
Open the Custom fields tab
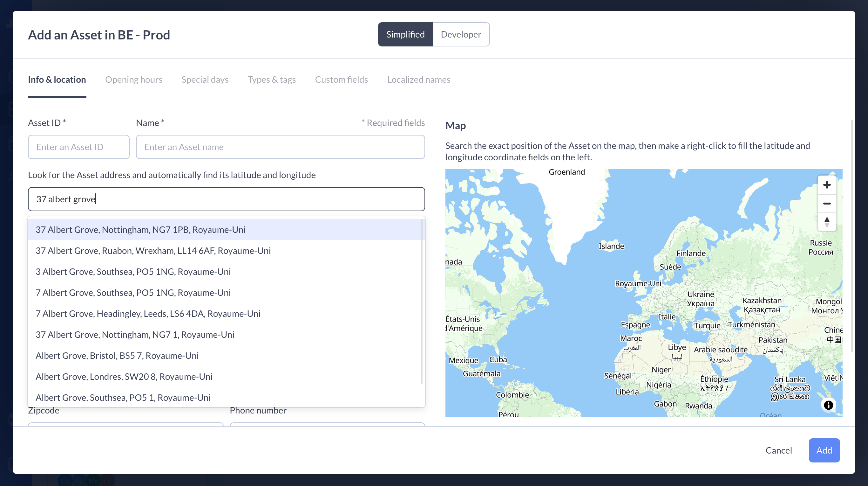(341, 80)
